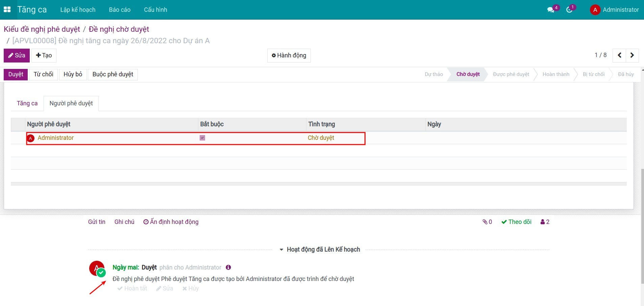The height and width of the screenshot is (306, 644).
Task: Toggle the Bắt buộc checkbox for Administrator
Action: (202, 138)
